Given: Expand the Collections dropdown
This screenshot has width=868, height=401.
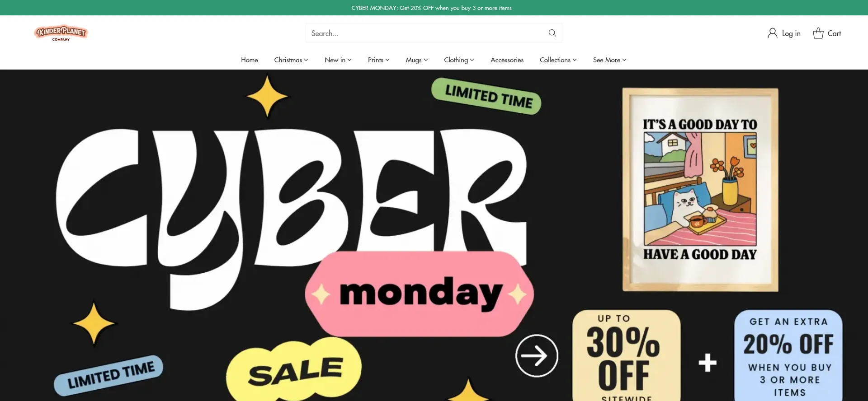Looking at the screenshot, I should click(x=558, y=60).
